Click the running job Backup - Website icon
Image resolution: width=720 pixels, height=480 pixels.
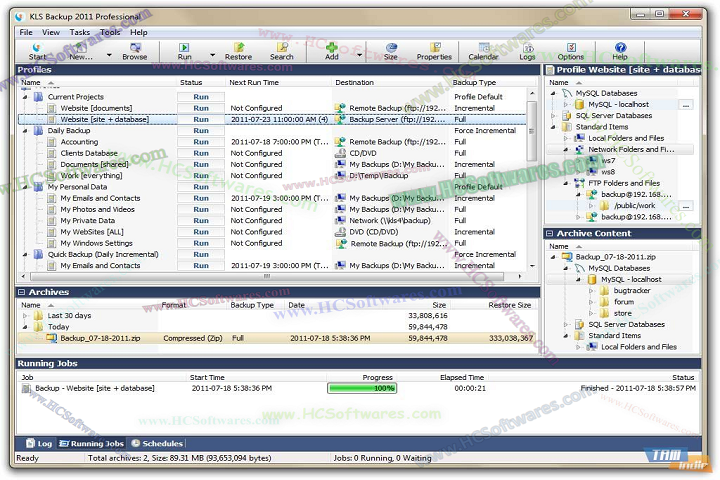point(26,389)
